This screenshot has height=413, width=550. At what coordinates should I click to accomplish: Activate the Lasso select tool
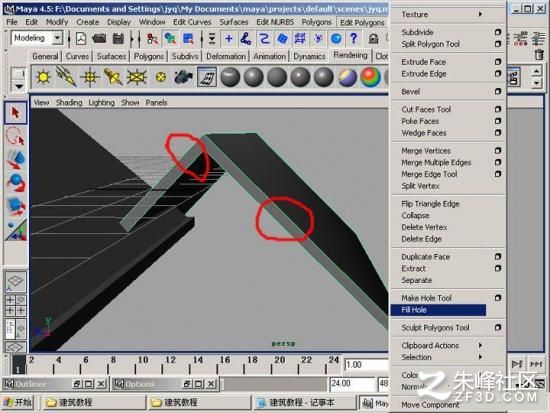15,136
